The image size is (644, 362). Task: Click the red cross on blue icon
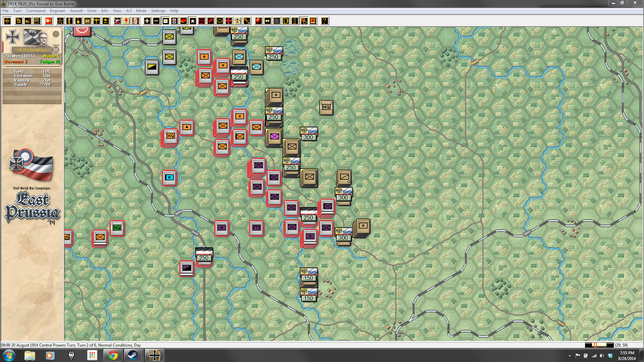click(229, 21)
